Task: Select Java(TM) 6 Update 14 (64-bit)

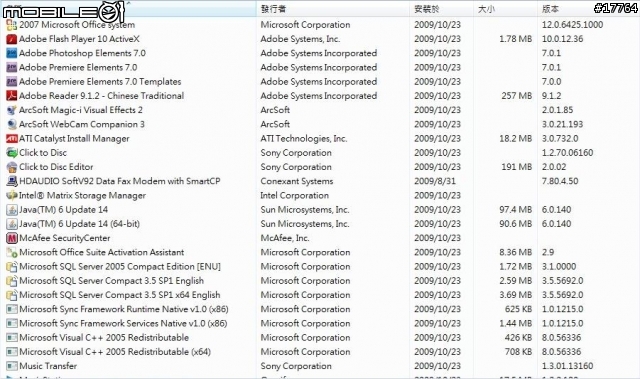Action: click(80, 224)
